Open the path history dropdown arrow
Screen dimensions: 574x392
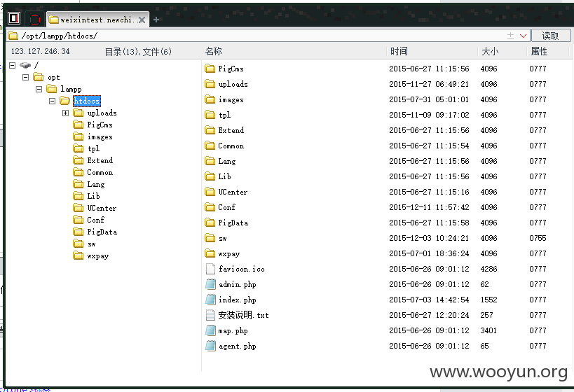click(523, 36)
